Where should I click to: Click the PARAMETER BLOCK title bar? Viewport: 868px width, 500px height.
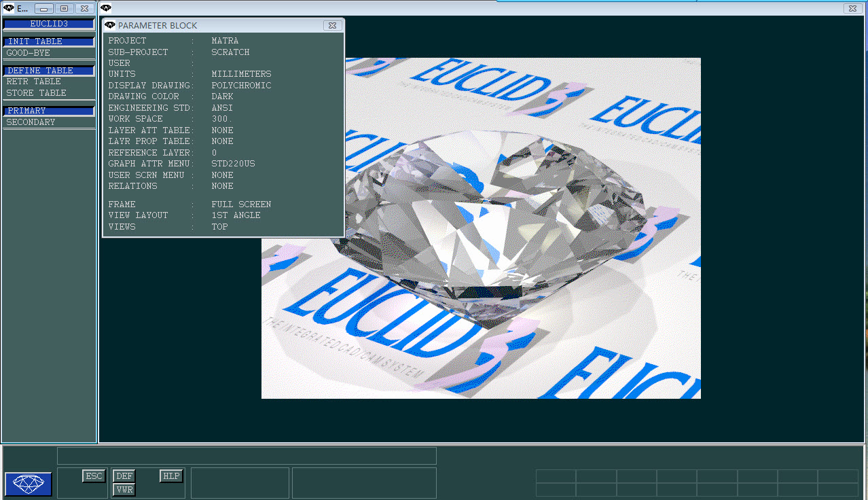click(x=223, y=25)
